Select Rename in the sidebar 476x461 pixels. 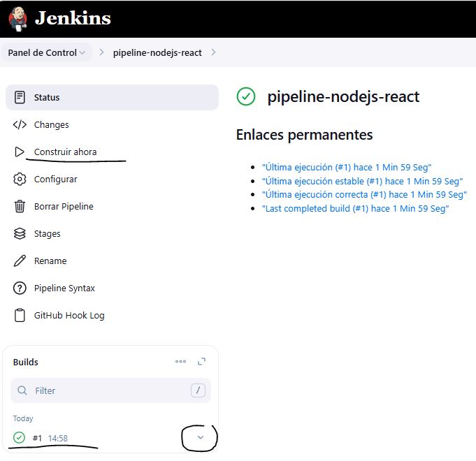click(x=50, y=261)
